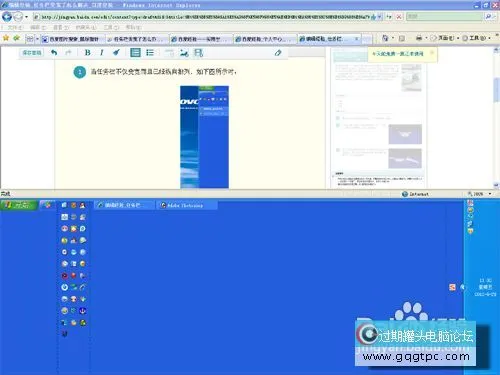Image resolution: width=500 pixels, height=375 pixels.
Task: Click the insert image icon in the editor
Action: (184, 53)
